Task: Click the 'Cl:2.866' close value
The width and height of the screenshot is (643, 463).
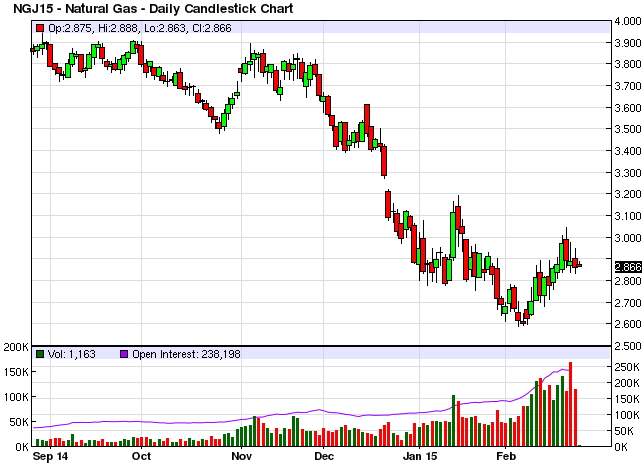Action: pos(211,28)
